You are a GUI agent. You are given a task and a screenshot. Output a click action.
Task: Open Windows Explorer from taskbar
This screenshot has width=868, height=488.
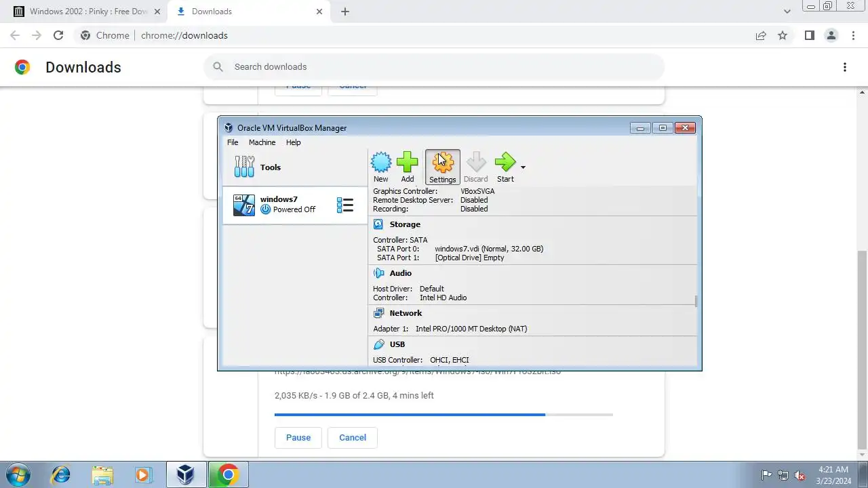pos(102,474)
